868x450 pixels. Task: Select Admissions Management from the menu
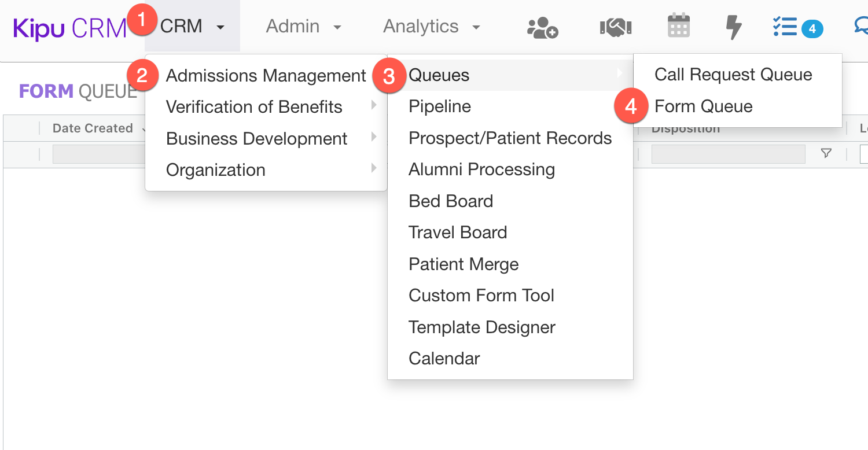[x=266, y=75]
